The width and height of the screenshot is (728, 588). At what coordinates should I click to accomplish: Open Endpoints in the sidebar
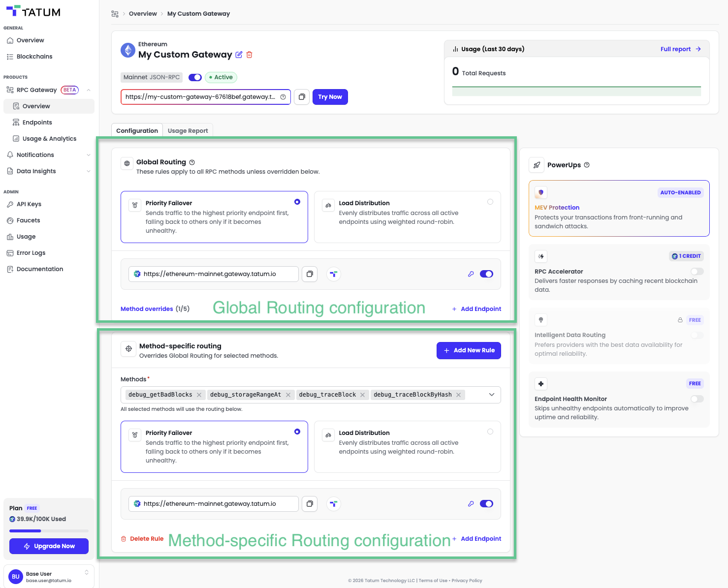37,123
